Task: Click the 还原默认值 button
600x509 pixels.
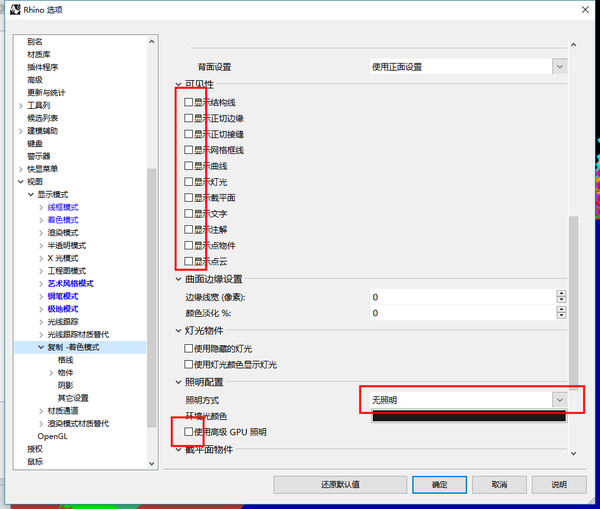Action: point(340,485)
